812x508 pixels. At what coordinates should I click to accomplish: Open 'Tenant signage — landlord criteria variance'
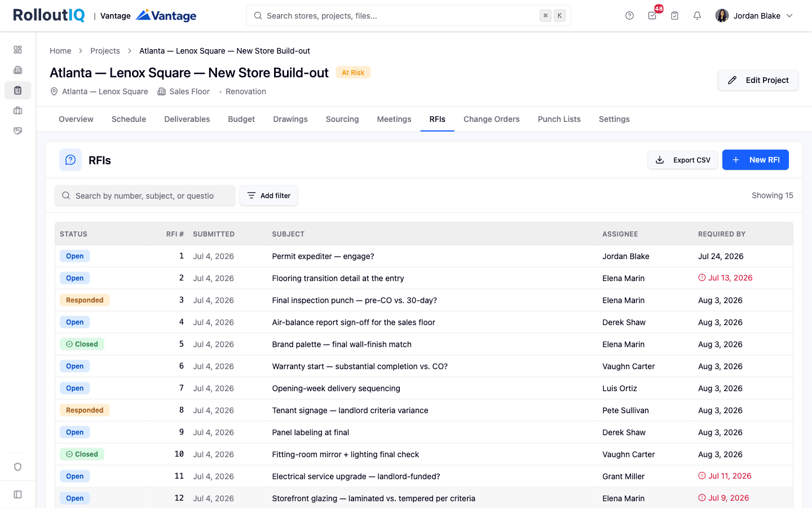350,410
